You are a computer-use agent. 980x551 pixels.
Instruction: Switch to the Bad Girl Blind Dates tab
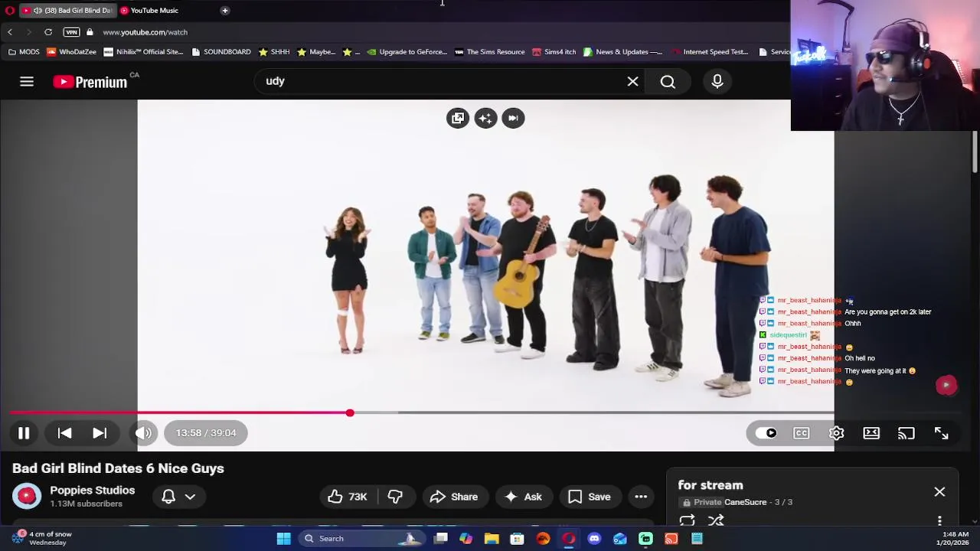click(x=67, y=11)
